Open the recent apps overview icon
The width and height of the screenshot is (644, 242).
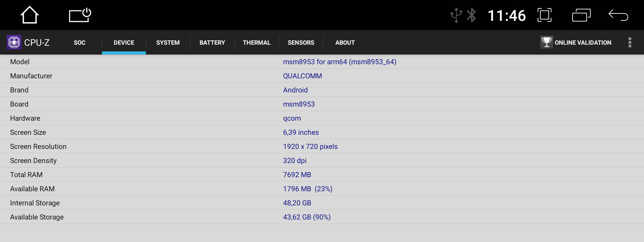(581, 15)
